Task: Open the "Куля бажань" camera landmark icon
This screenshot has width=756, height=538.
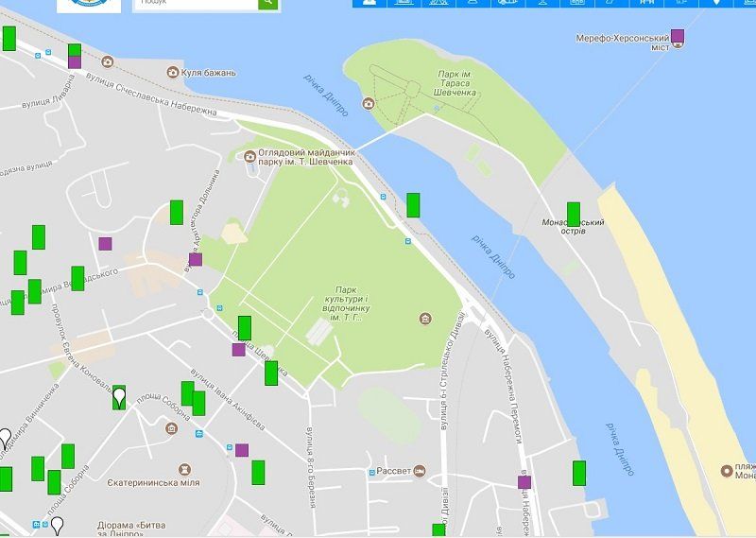Action: (173, 72)
